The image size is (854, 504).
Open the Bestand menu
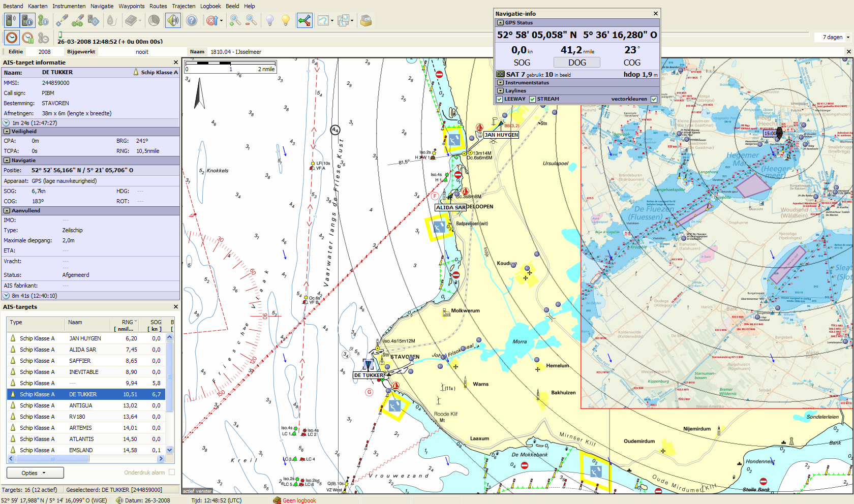(13, 6)
